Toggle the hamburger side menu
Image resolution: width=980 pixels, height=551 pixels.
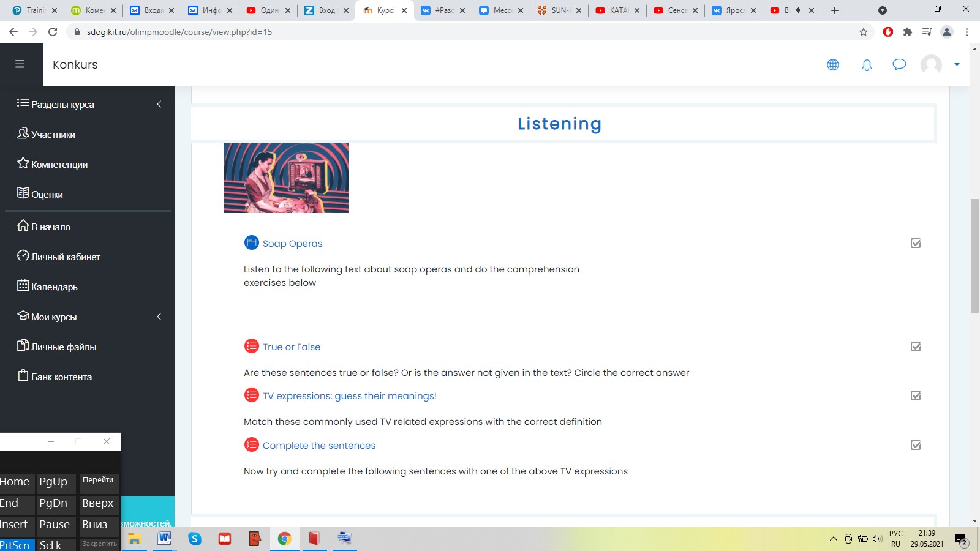[x=20, y=64]
